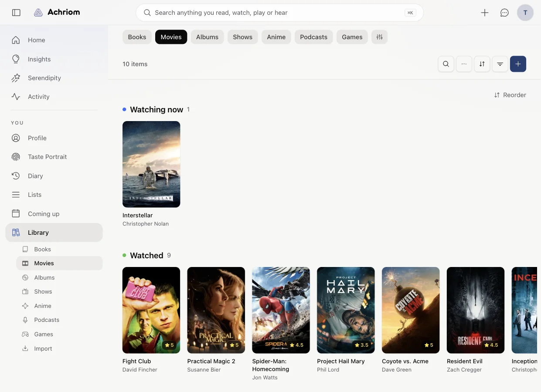Open Shows in the Library tree

tap(59, 291)
